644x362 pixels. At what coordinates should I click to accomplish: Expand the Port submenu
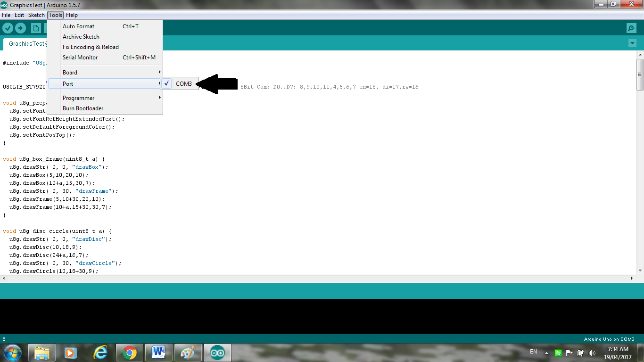point(105,84)
